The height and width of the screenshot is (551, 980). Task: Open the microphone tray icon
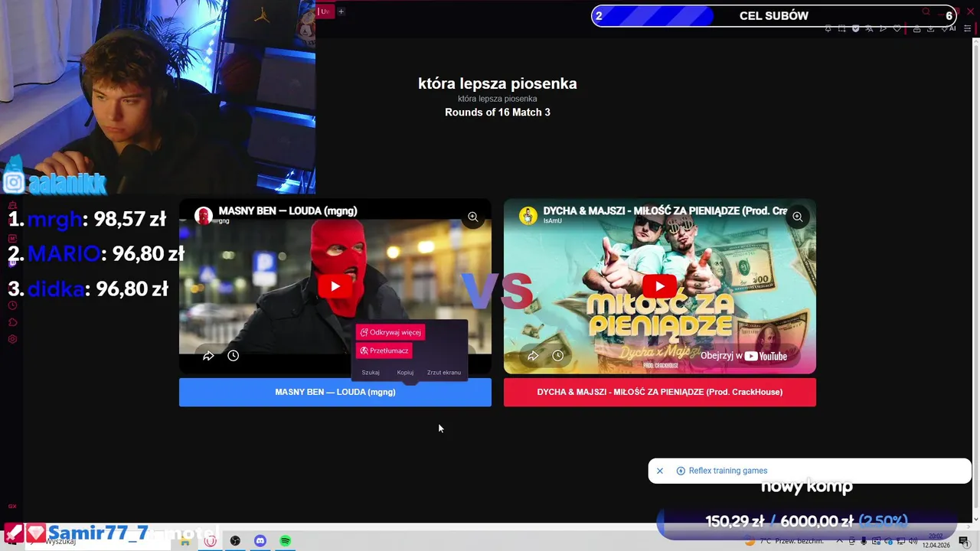coord(864,541)
